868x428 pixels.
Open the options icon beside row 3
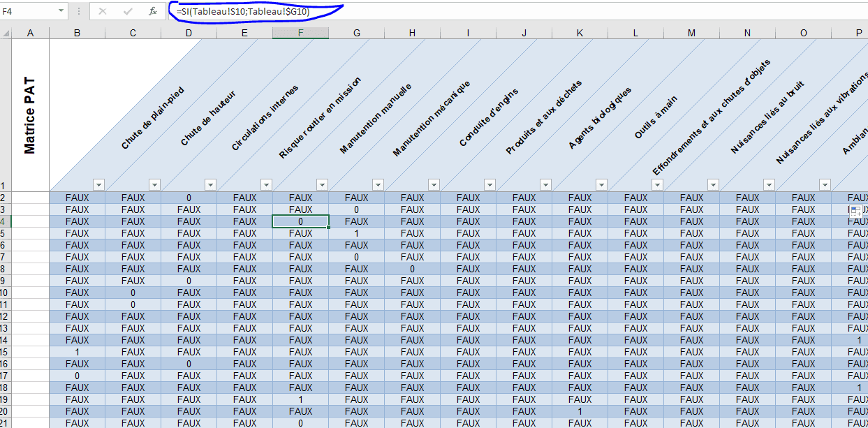[857, 210]
